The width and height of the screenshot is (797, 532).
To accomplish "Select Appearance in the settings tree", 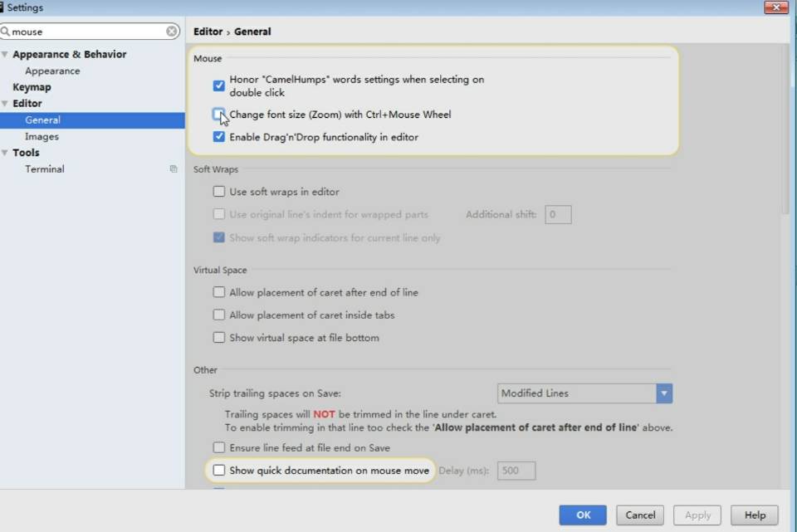I will point(52,71).
